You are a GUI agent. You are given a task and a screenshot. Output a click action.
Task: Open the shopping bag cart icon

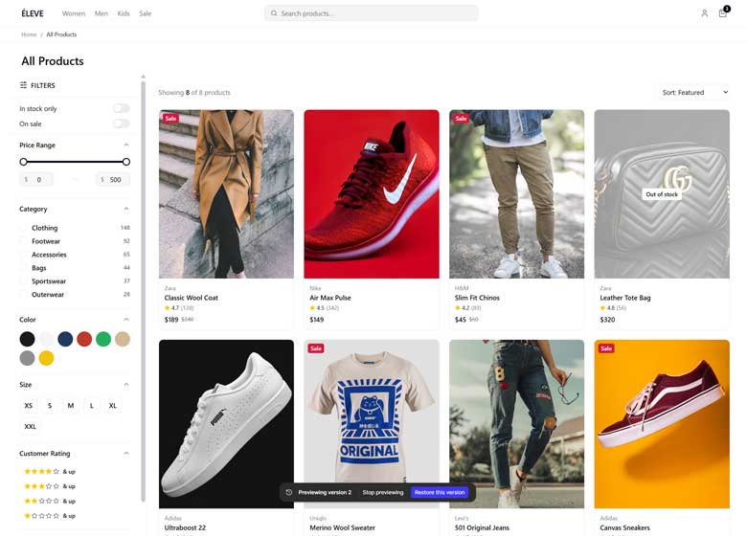point(723,13)
